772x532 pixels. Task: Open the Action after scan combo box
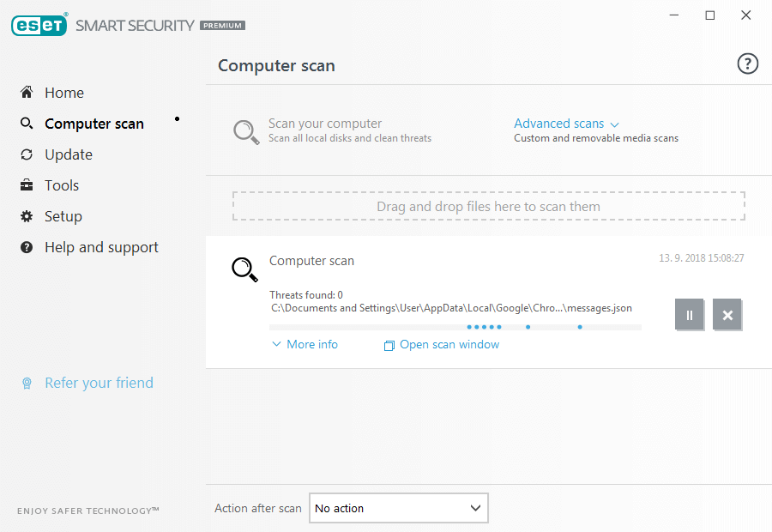click(x=398, y=508)
